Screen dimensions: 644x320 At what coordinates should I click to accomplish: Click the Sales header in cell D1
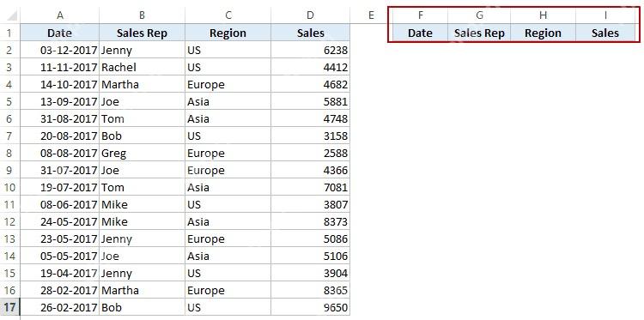coord(311,33)
